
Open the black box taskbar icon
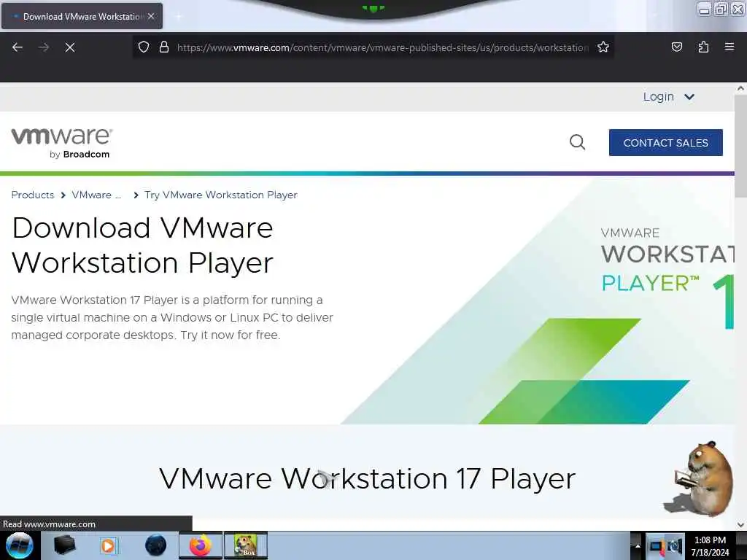pos(65,545)
